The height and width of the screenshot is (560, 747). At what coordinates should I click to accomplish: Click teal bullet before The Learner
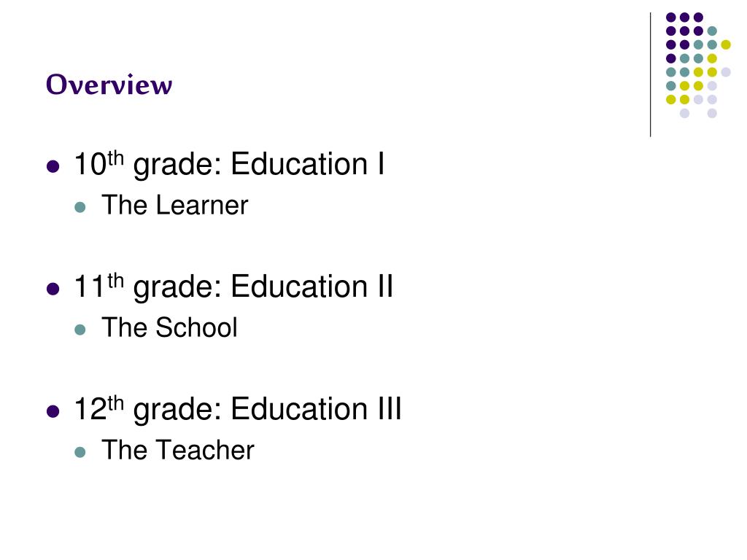(x=80, y=207)
